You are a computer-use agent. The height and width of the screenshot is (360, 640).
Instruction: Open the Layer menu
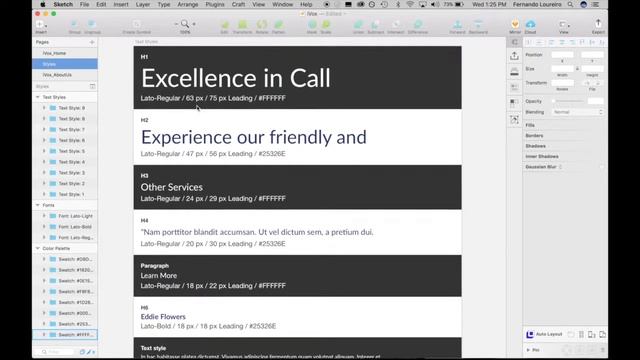pyautogui.click(x=143, y=4)
